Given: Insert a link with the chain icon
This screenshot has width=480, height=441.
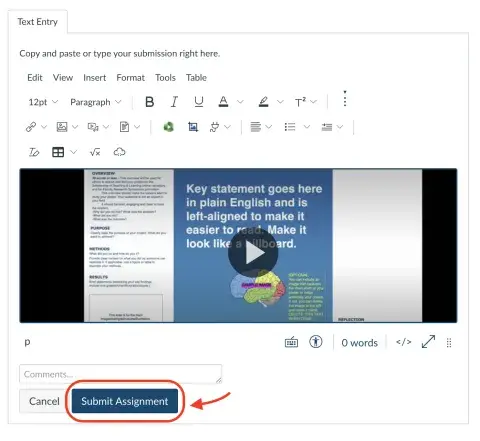Looking at the screenshot, I should coord(31,127).
